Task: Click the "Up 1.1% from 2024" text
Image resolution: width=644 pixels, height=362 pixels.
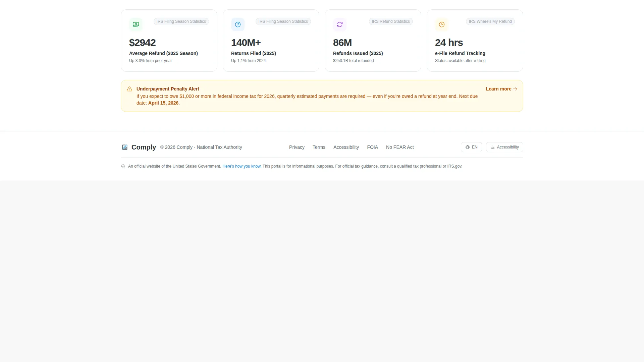Action: [x=248, y=61]
